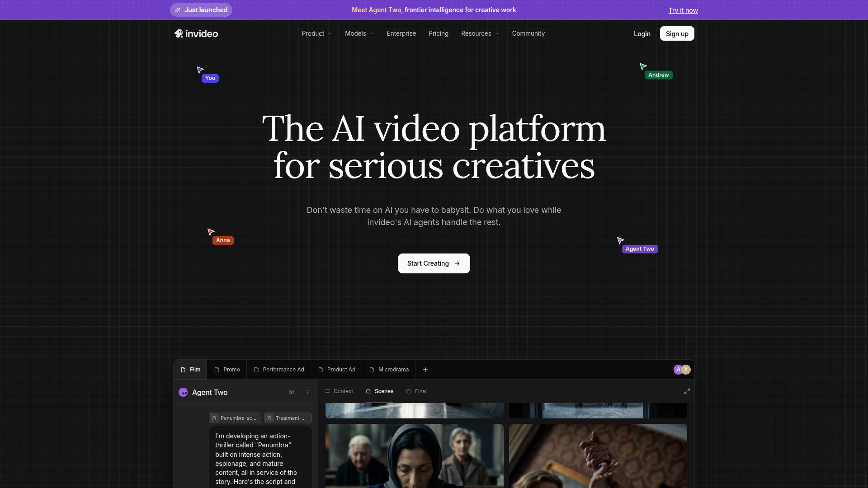Expand the preview panel to fullscreen
Image resolution: width=868 pixels, height=488 pixels.
coord(687,391)
